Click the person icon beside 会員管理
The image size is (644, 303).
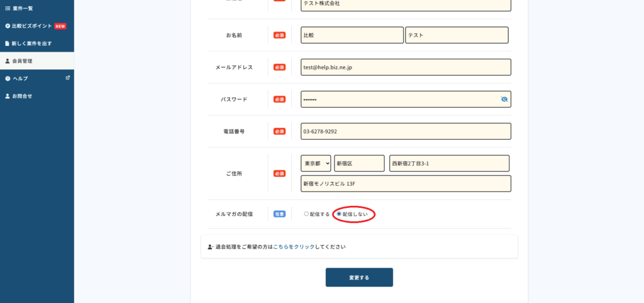(x=8, y=61)
